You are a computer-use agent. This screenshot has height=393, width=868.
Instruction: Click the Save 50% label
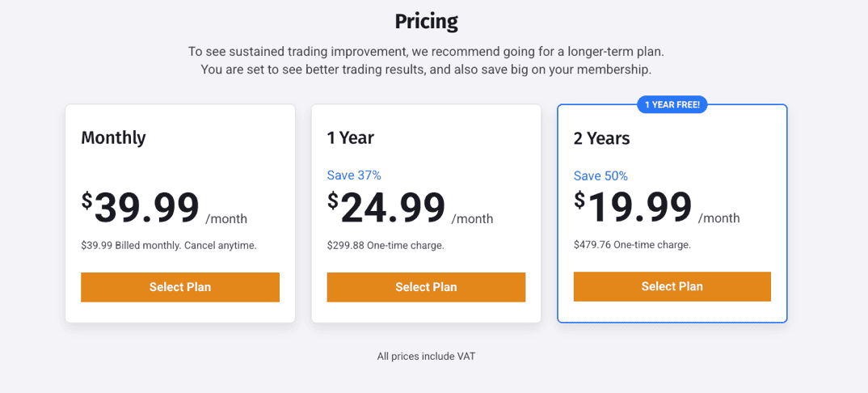coord(600,175)
